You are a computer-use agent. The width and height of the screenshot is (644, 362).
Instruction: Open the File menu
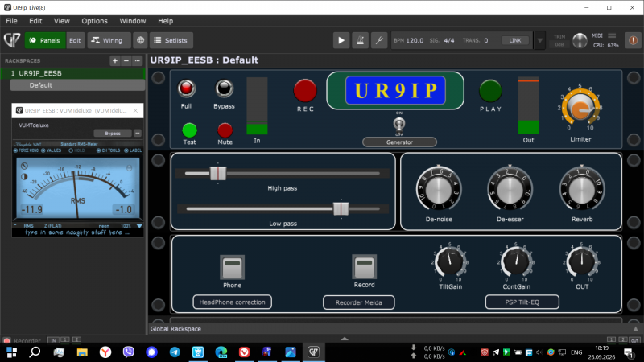pos(11,21)
